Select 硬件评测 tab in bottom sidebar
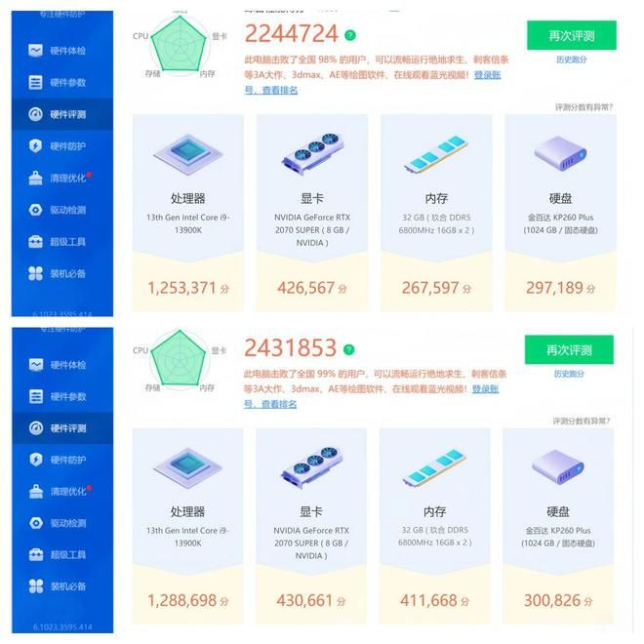 [62, 428]
